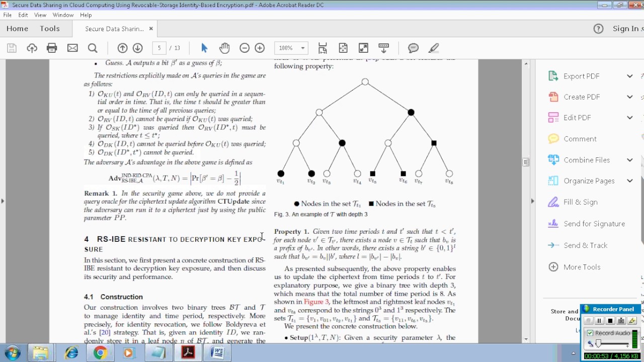The width and height of the screenshot is (644, 362).
Task: Open the Export PDF tool
Action: tap(581, 76)
